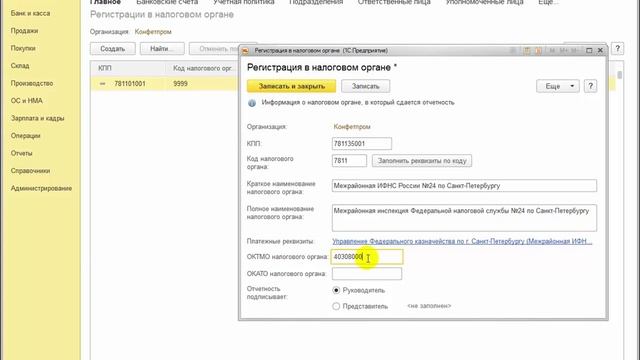640x360 pixels.
Task: Open the Конфетпром organization link above the list
Action: pyautogui.click(x=153, y=32)
